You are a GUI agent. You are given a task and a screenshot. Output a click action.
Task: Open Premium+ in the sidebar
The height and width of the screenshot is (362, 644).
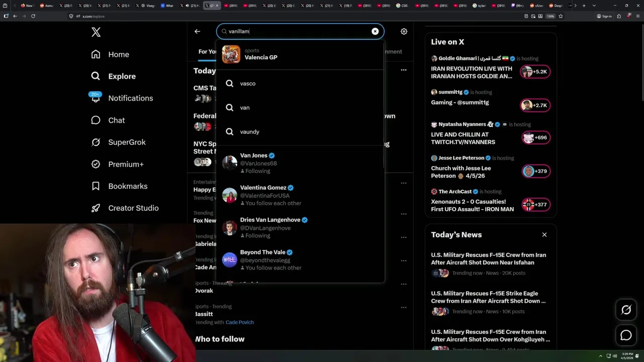[117, 164]
